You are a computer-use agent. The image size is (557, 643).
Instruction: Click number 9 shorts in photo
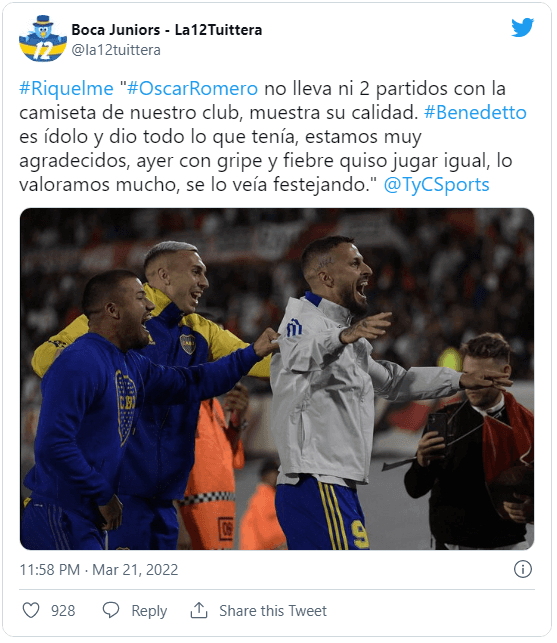pos(322,515)
